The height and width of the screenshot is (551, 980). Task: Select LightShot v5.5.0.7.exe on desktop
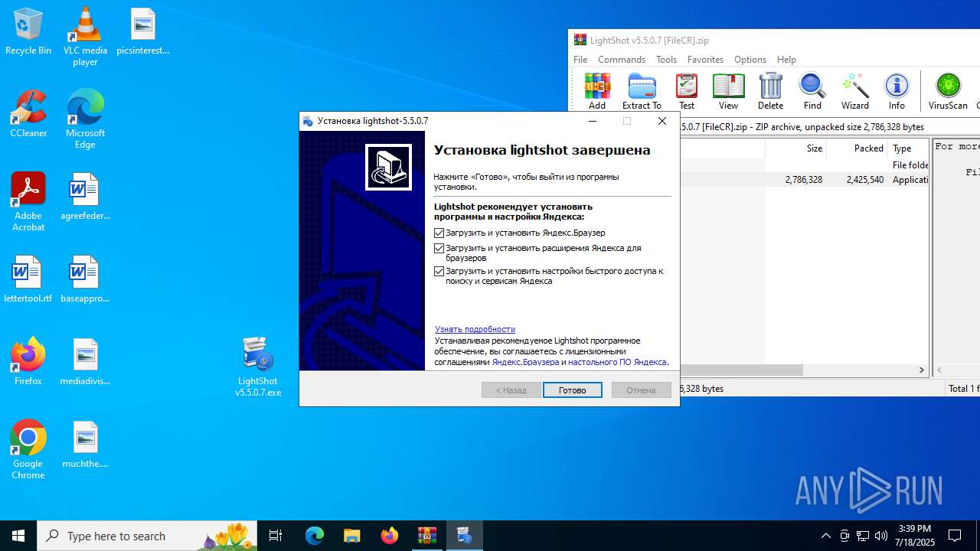coord(258,367)
